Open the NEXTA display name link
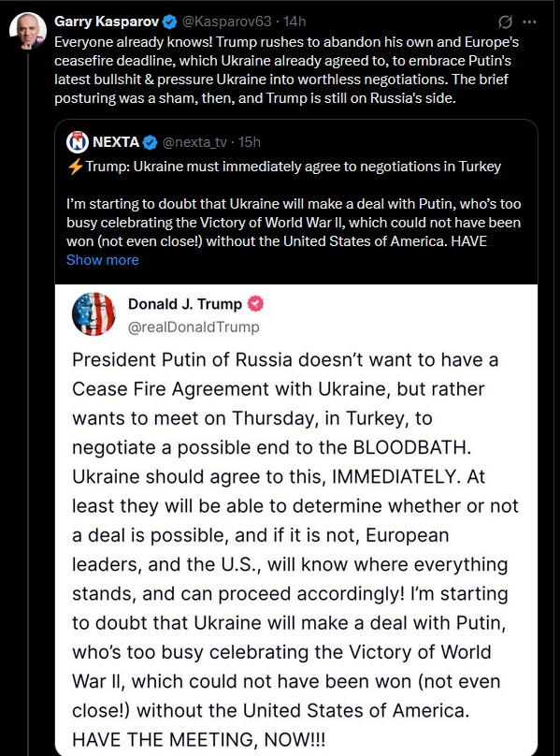The width and height of the screenshot is (560, 756). click(116, 142)
